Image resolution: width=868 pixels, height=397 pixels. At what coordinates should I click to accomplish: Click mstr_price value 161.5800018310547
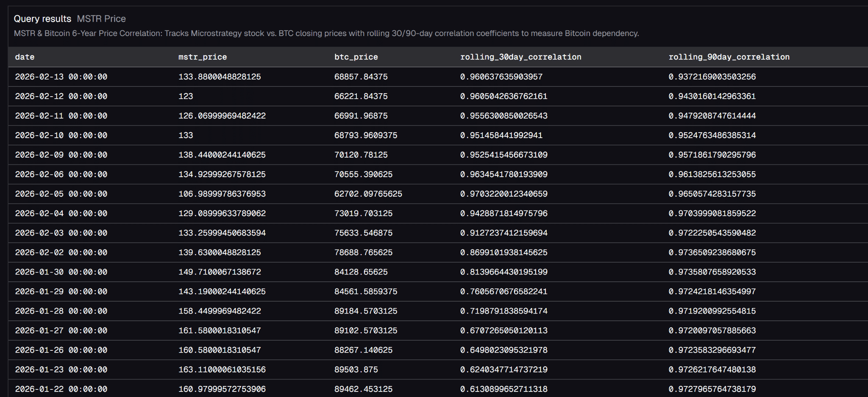(x=220, y=330)
